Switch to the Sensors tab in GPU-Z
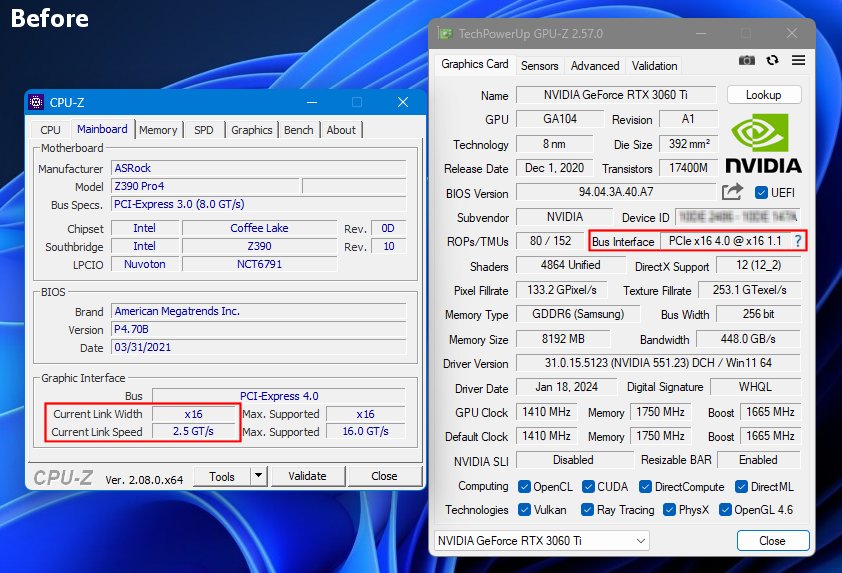Viewport: 842px width, 573px height. 539,66
